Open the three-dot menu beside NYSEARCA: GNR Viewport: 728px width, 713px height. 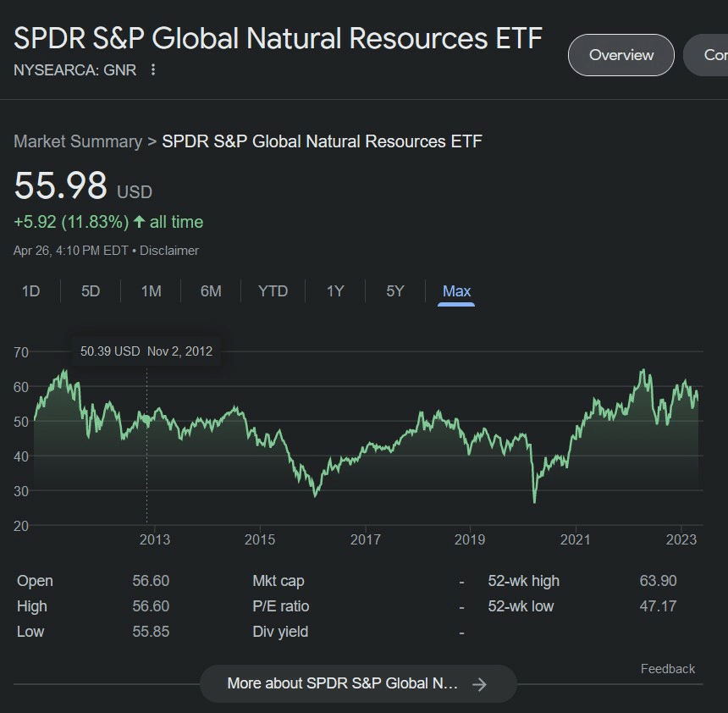coord(153,69)
